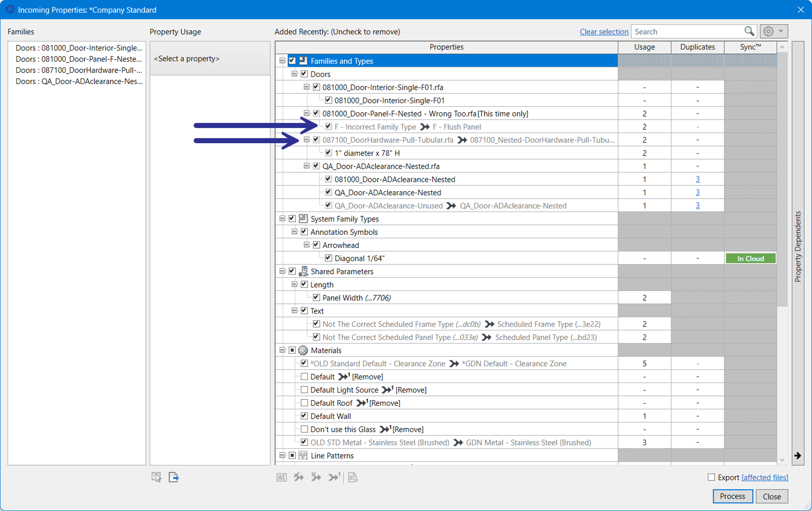Check the Don't use this Glass checkbox

pyautogui.click(x=304, y=429)
